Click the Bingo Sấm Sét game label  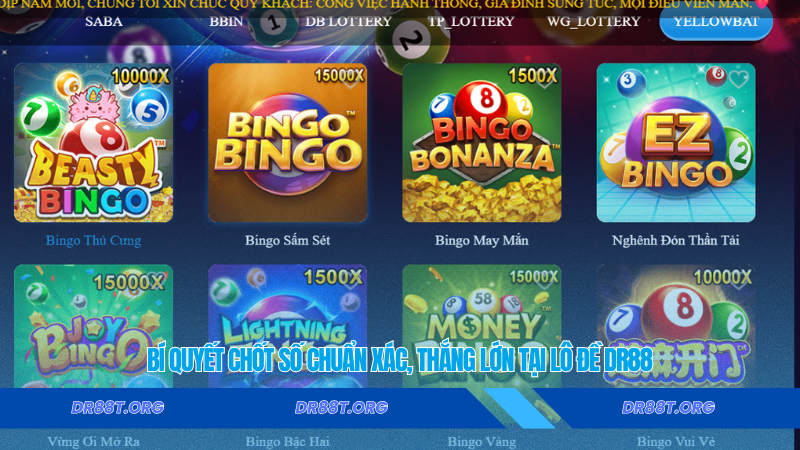[287, 240]
